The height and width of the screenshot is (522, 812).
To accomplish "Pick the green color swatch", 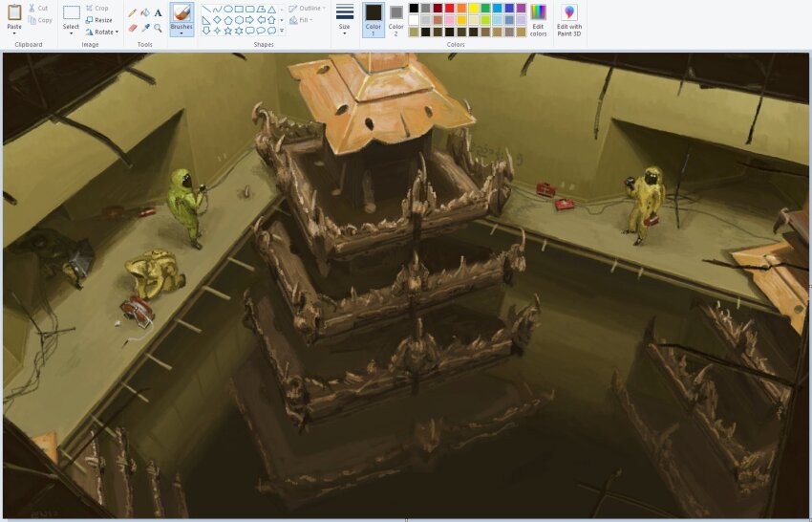I will point(485,8).
